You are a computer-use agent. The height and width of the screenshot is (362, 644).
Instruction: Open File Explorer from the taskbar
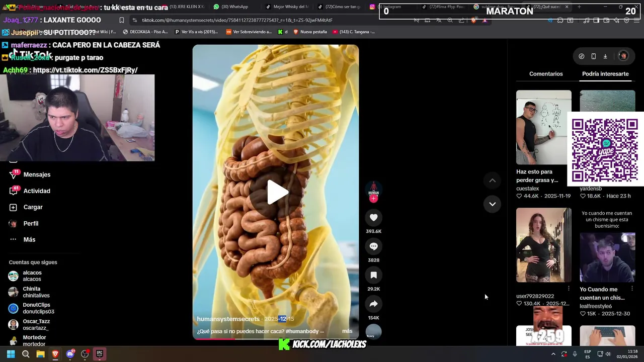pyautogui.click(x=40, y=354)
